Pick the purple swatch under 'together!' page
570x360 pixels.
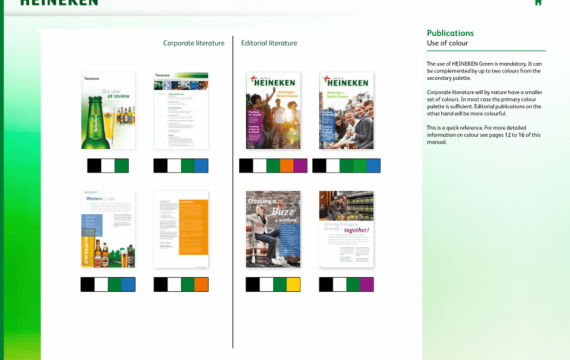367,284
